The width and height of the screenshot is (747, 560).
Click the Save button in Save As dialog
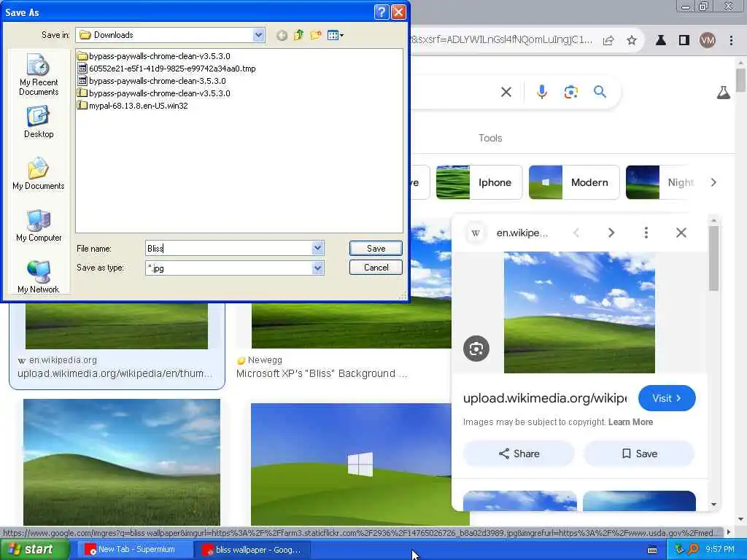[376, 248]
